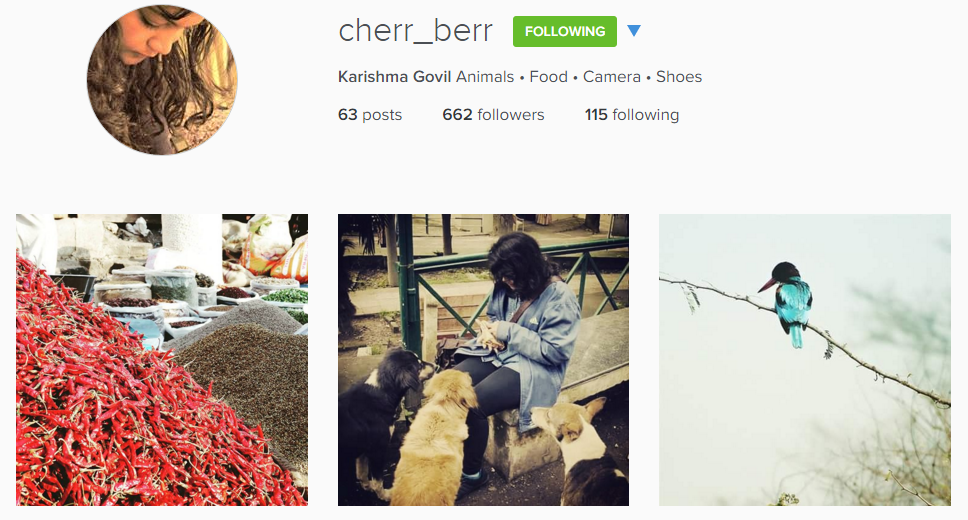The height and width of the screenshot is (520, 968).
Task: Click the cherr_berr username heading
Action: click(x=415, y=31)
